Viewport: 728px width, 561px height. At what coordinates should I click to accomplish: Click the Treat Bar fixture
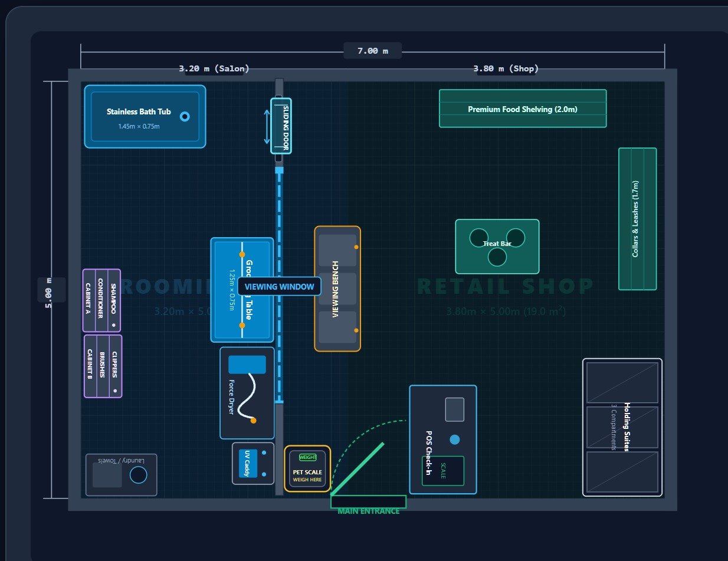(x=497, y=247)
